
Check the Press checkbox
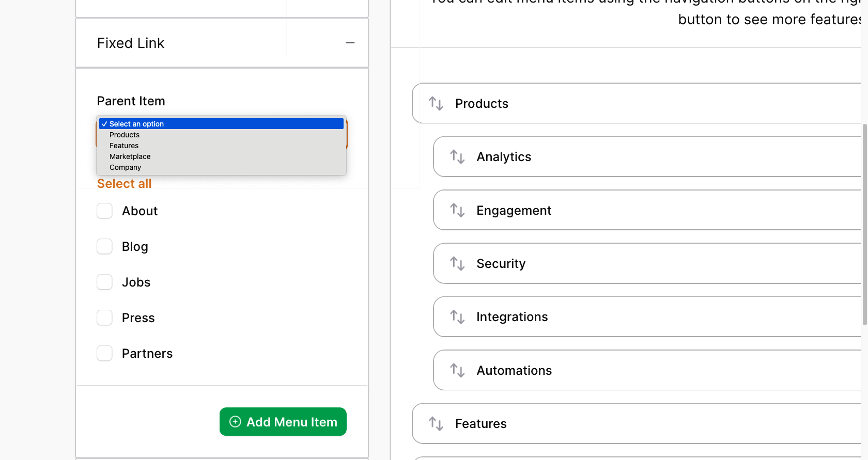click(x=104, y=318)
